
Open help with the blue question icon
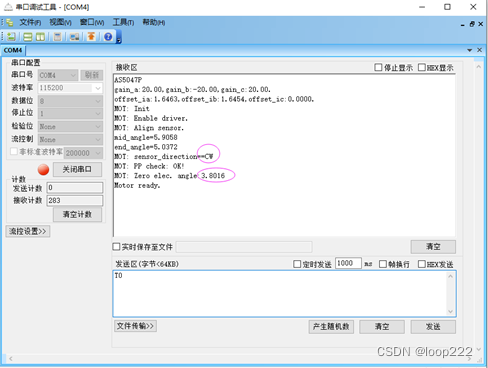point(108,37)
